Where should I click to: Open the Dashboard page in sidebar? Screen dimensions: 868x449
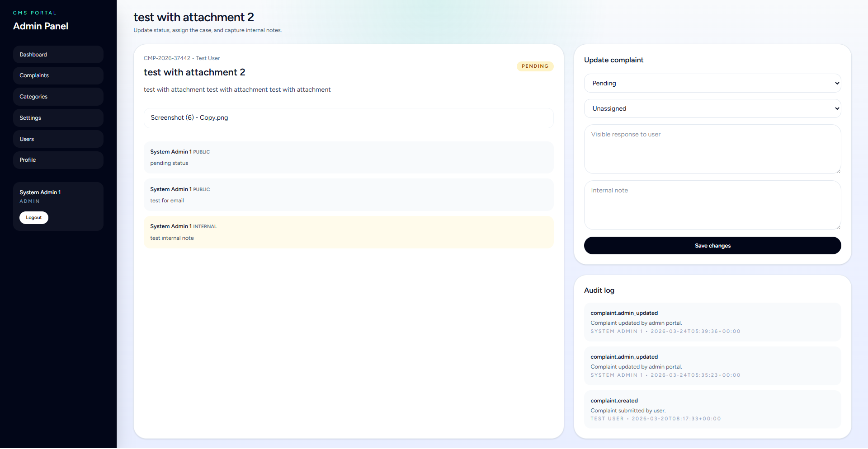pyautogui.click(x=58, y=55)
